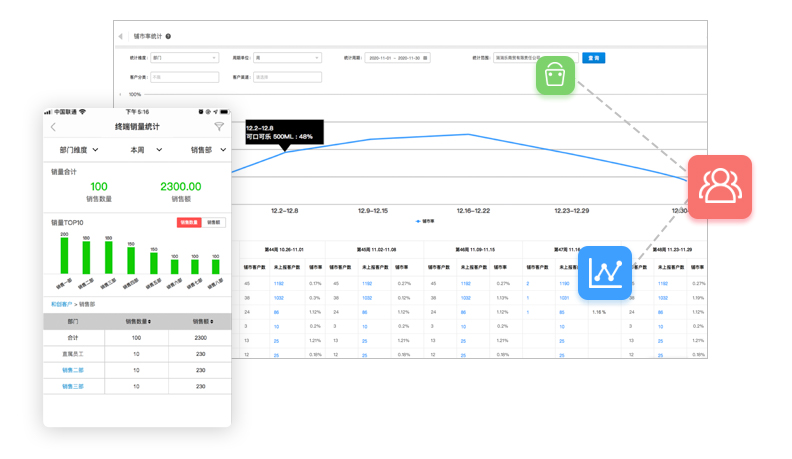The width and height of the screenshot is (792, 459).
Task: Toggle the 铺市率 legend series
Action: (424, 221)
